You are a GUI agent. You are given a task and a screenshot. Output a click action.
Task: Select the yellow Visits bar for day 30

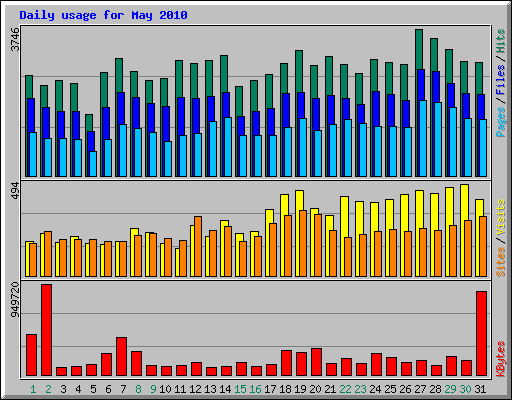coord(465,202)
